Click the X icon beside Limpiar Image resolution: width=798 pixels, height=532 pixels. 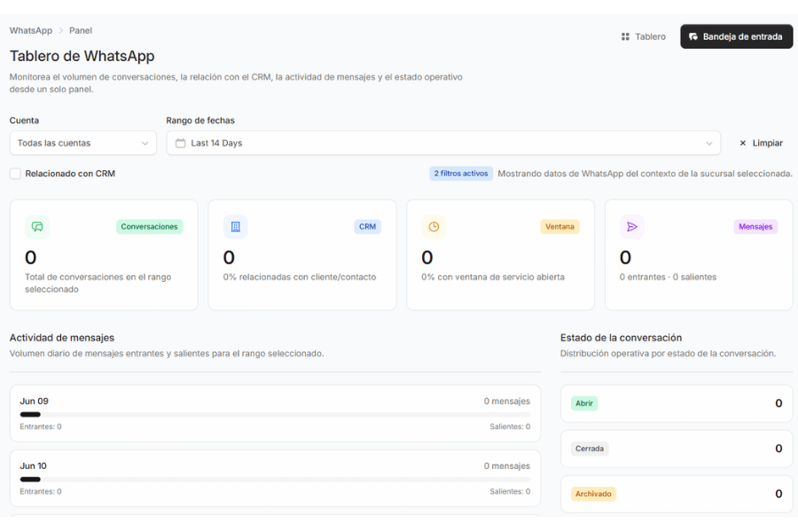742,143
